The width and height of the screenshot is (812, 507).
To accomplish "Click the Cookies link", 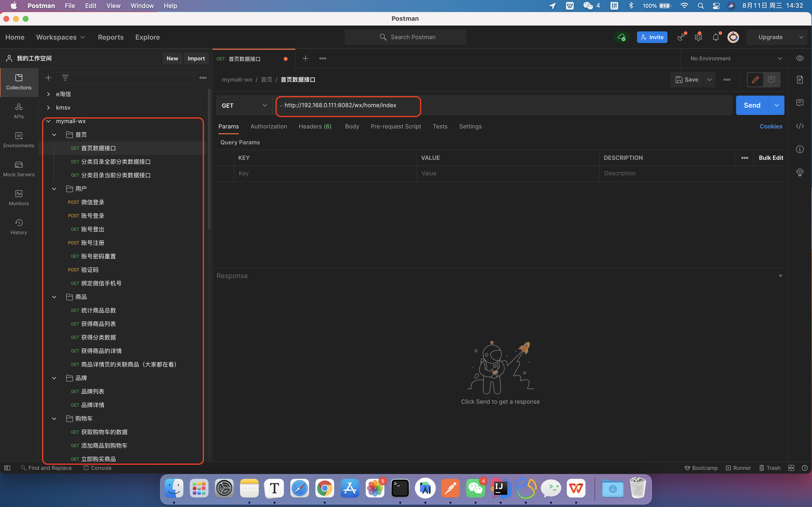I will click(771, 127).
